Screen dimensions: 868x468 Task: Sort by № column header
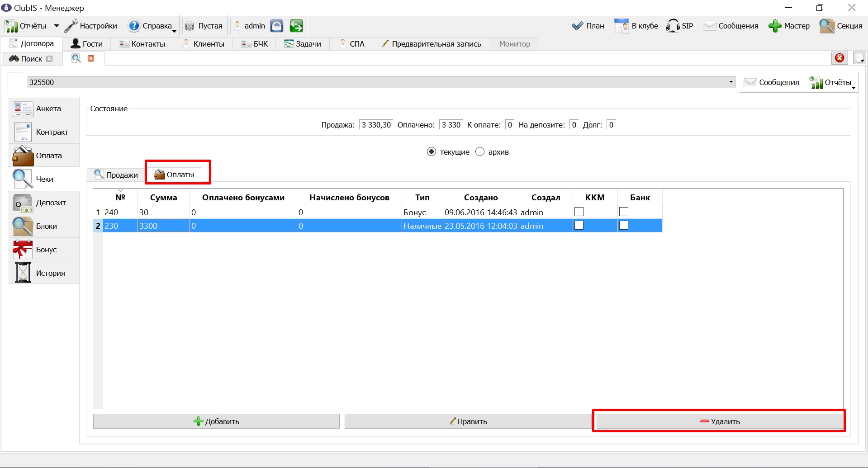coord(120,197)
